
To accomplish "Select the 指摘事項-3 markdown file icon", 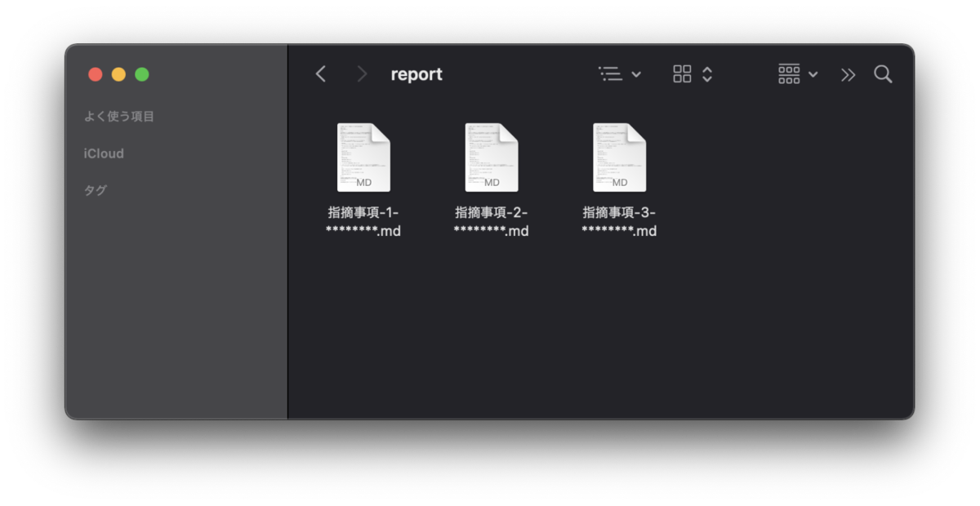I will [619, 158].
